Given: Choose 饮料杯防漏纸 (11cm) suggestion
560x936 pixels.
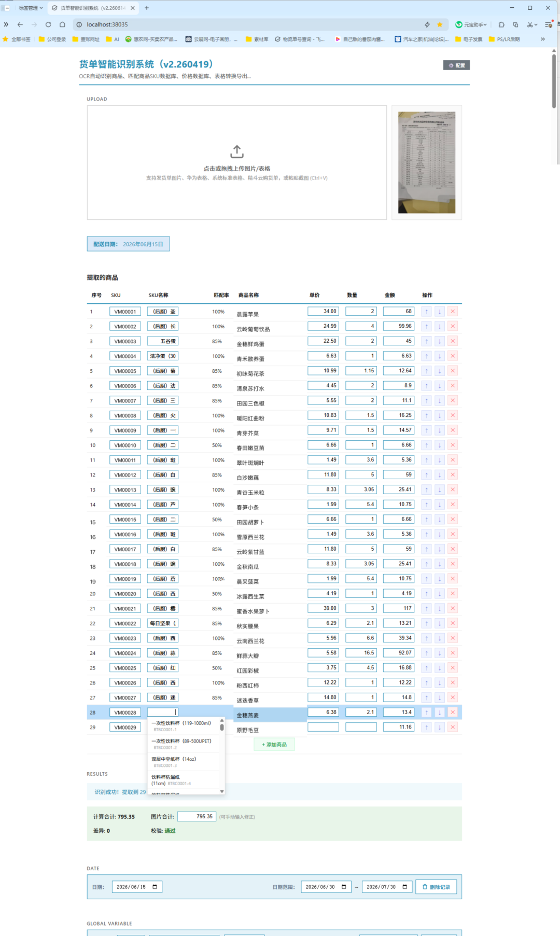Looking at the screenshot, I should click(184, 780).
